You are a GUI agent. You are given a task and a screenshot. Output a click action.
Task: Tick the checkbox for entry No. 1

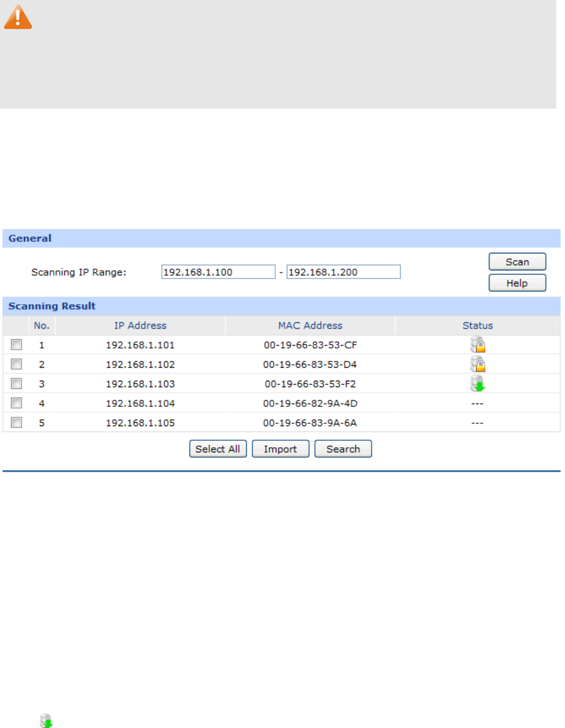tap(16, 345)
